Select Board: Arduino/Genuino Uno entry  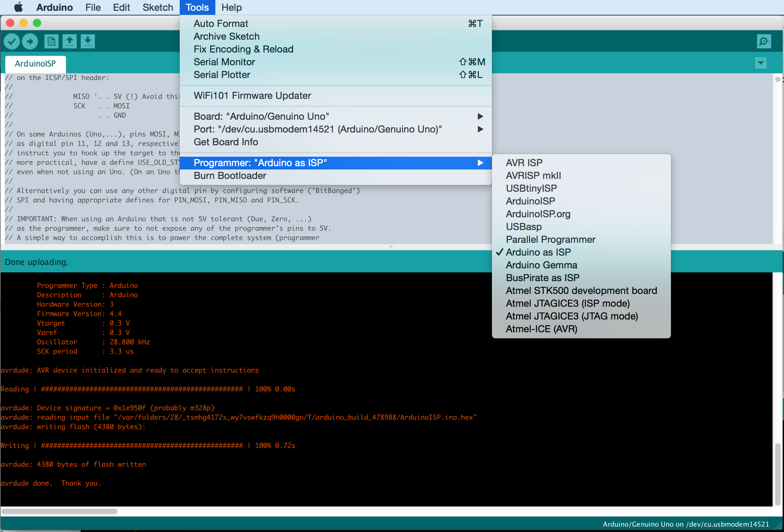[336, 116]
